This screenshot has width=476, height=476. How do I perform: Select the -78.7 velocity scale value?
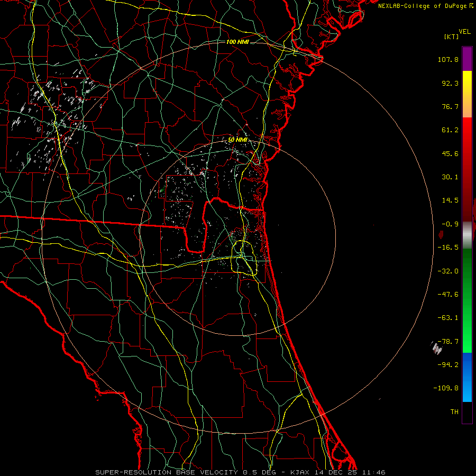[x=448, y=342]
